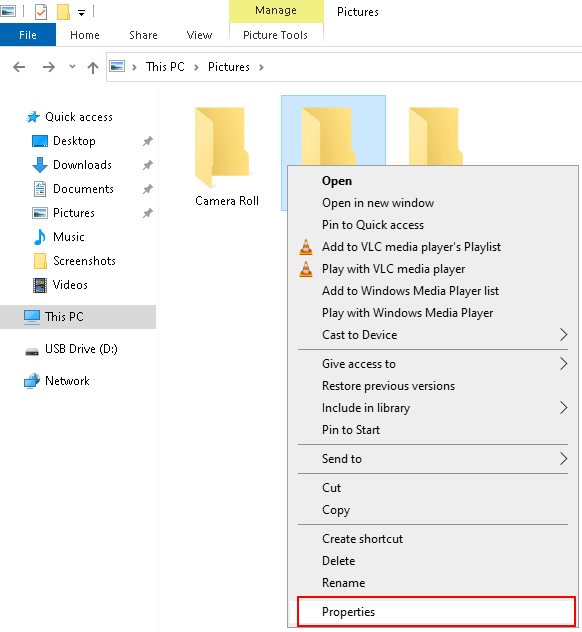Viewport: 582px width, 632px height.
Task: Click the Forward navigation arrow
Action: click(49, 67)
